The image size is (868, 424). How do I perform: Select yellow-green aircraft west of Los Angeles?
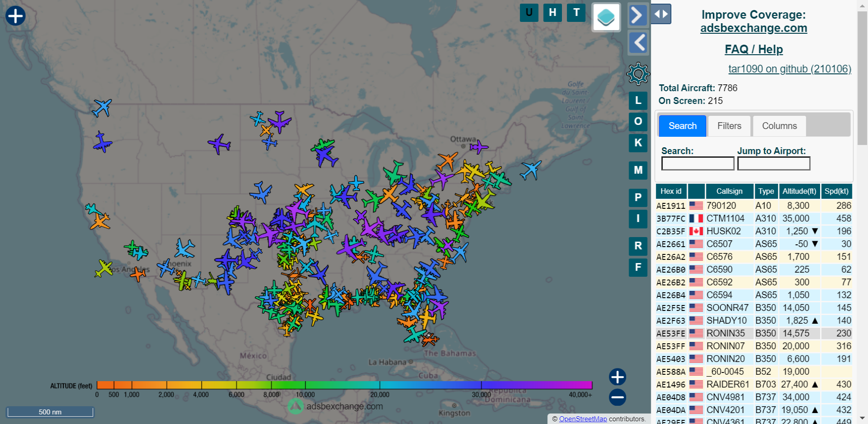(104, 268)
